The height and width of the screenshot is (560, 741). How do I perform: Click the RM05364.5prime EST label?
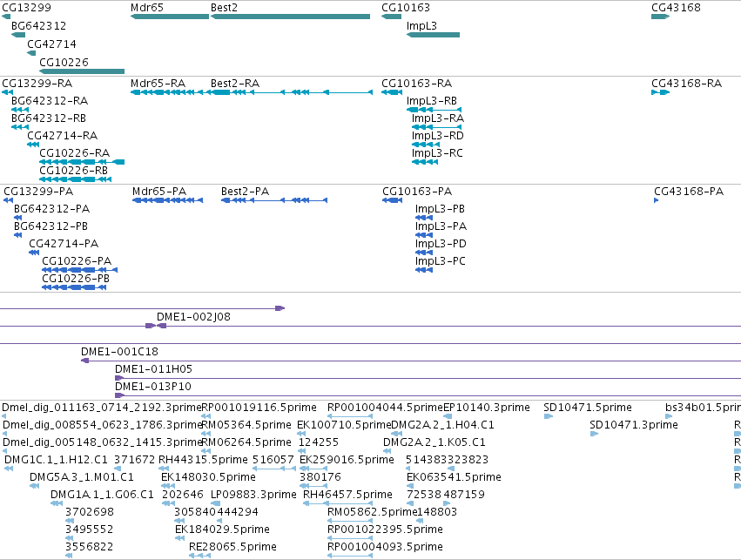246,425
